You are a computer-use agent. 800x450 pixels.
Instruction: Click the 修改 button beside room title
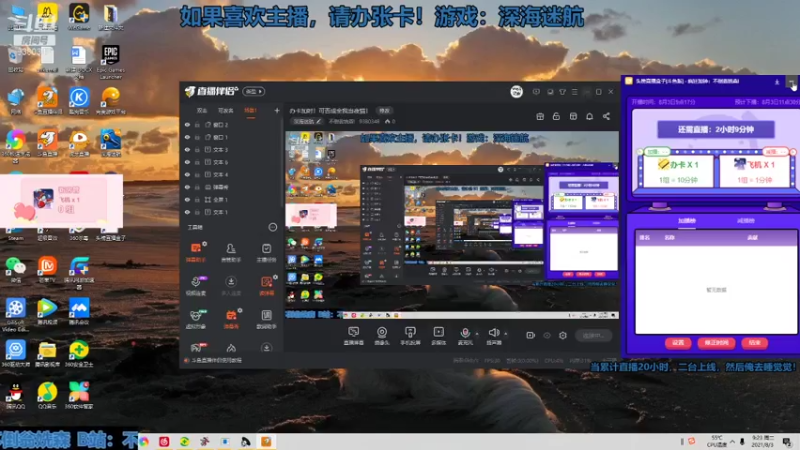[384, 111]
